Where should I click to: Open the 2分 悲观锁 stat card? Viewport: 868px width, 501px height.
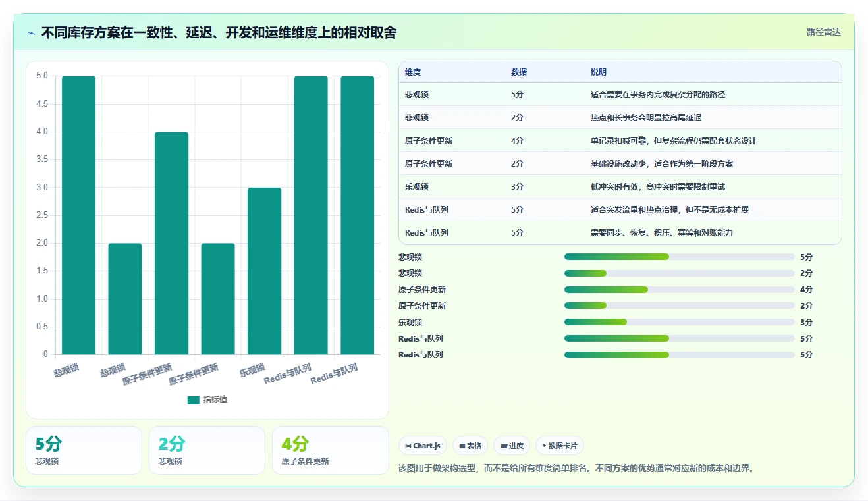coord(207,450)
